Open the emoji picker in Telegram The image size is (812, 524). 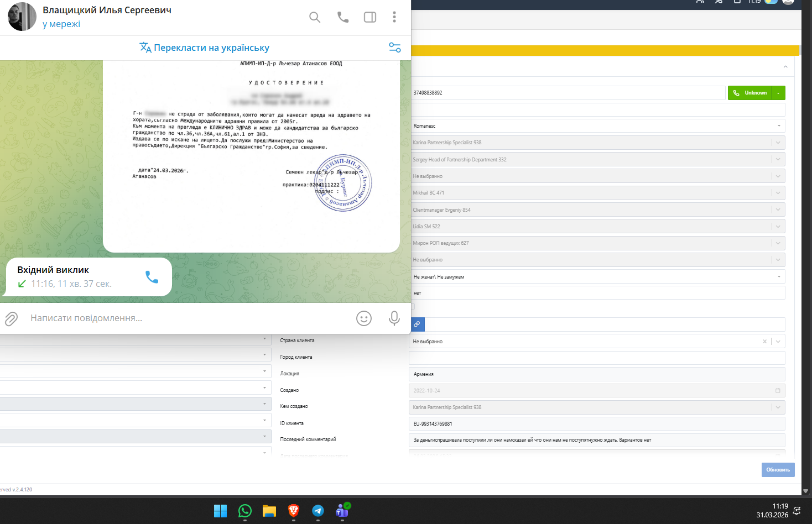pyautogui.click(x=364, y=318)
